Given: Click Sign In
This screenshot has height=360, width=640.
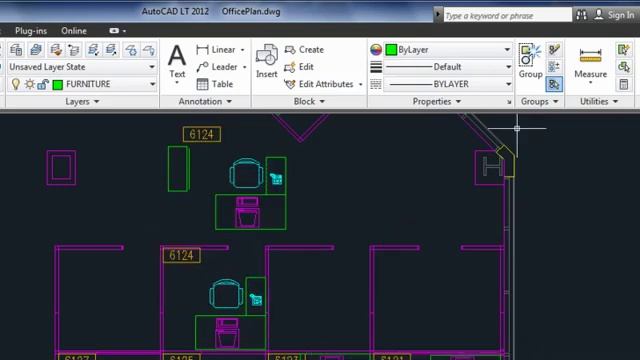Looking at the screenshot, I should 620,15.
